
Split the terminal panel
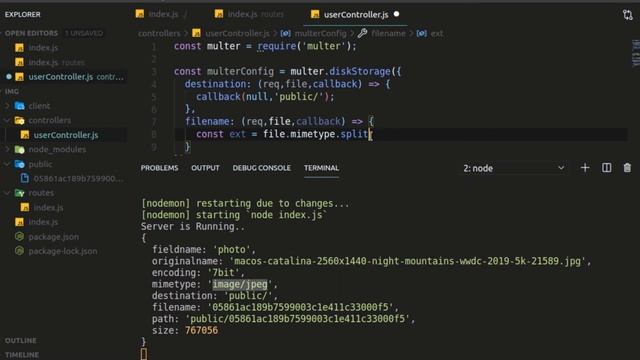[607, 168]
